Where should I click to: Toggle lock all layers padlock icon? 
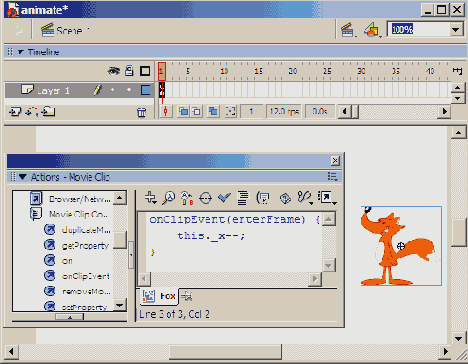point(129,71)
